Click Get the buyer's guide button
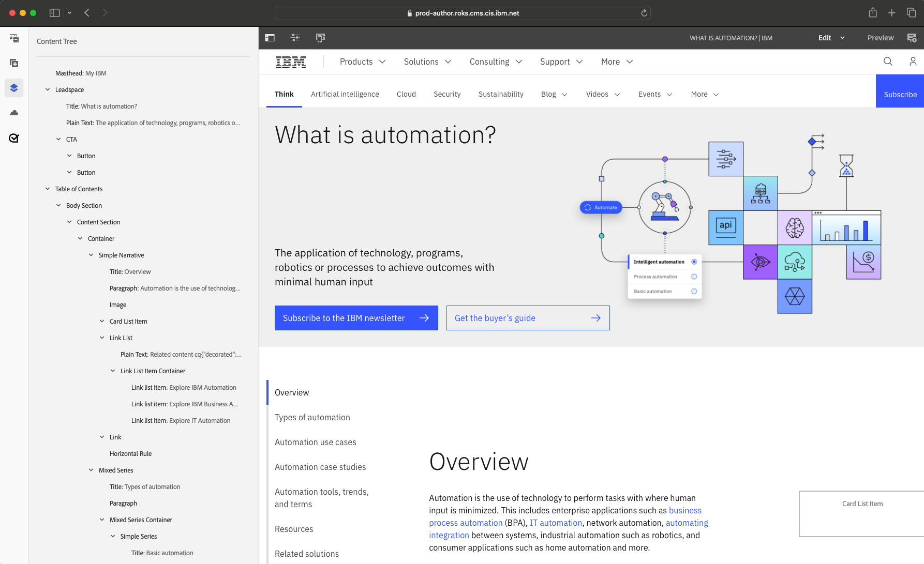Viewport: 924px width, 564px height. point(528,318)
